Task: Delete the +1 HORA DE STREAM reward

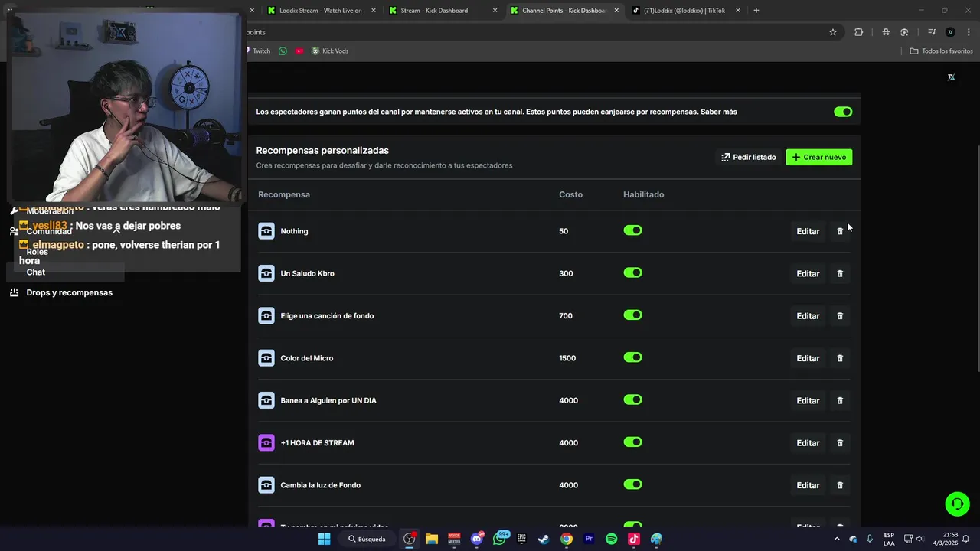Action: pyautogui.click(x=840, y=443)
